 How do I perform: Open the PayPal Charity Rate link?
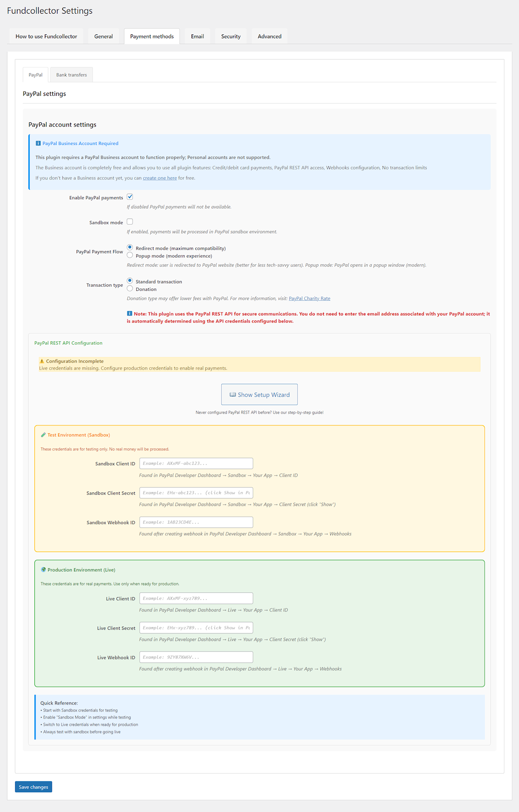pos(310,298)
